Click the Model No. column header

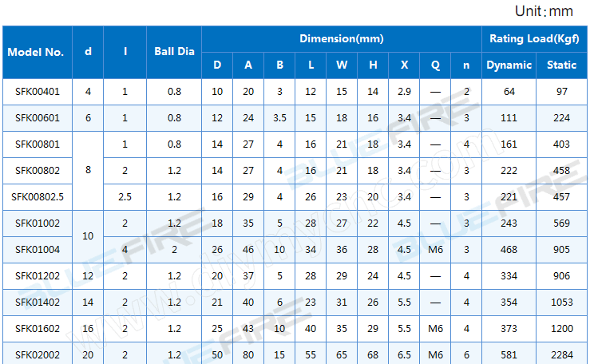(36, 52)
